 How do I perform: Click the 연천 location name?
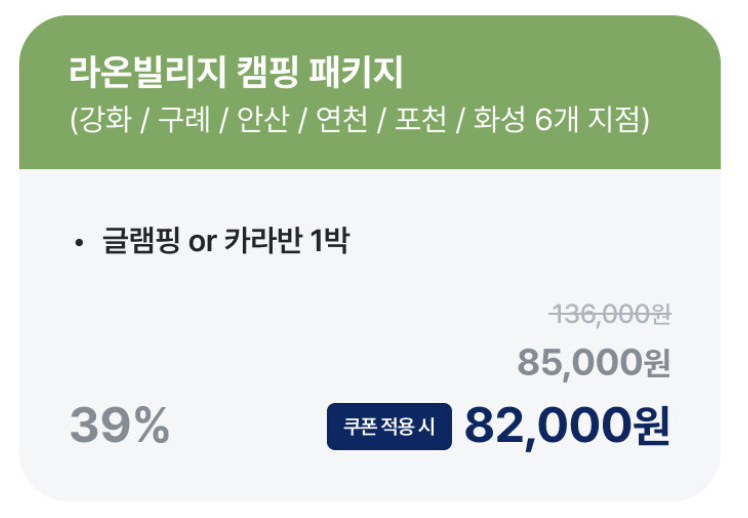[342, 119]
